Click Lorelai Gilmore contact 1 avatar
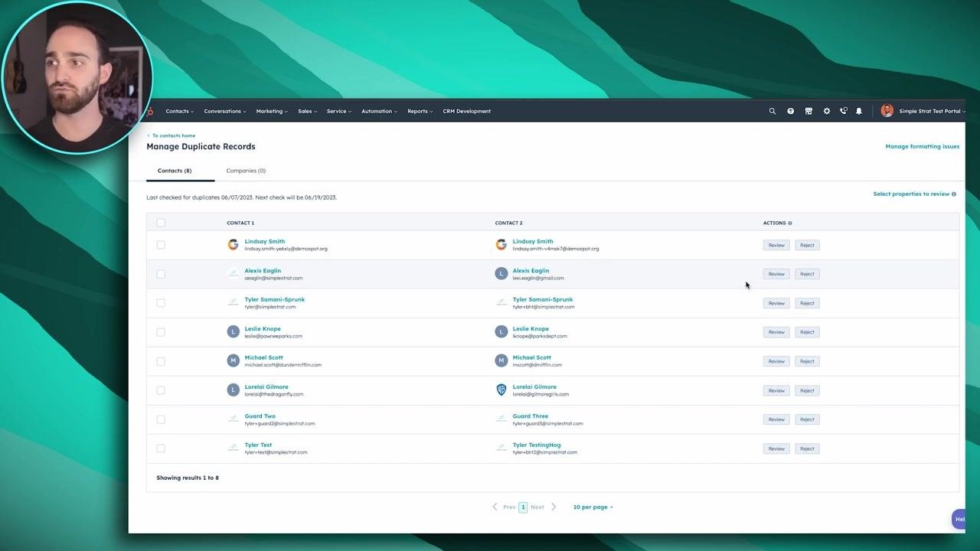The image size is (980, 551). (x=233, y=390)
